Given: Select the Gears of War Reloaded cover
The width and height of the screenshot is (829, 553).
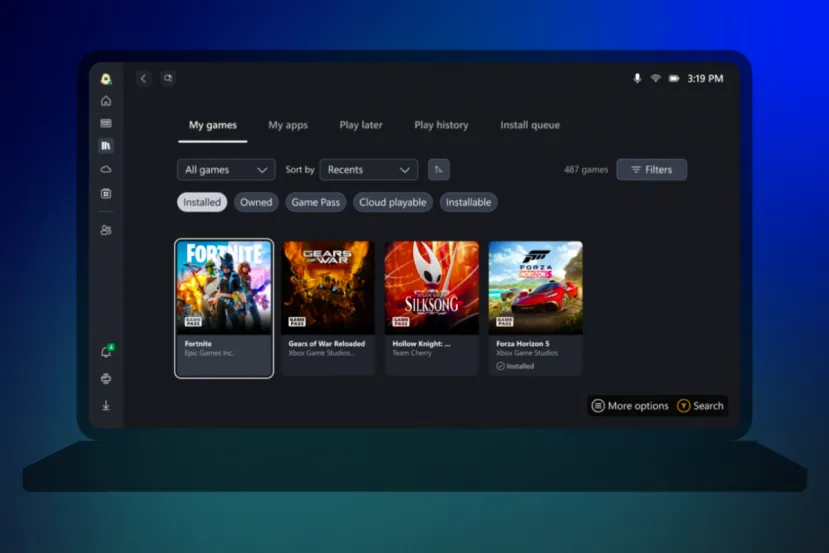Looking at the screenshot, I should (328, 287).
